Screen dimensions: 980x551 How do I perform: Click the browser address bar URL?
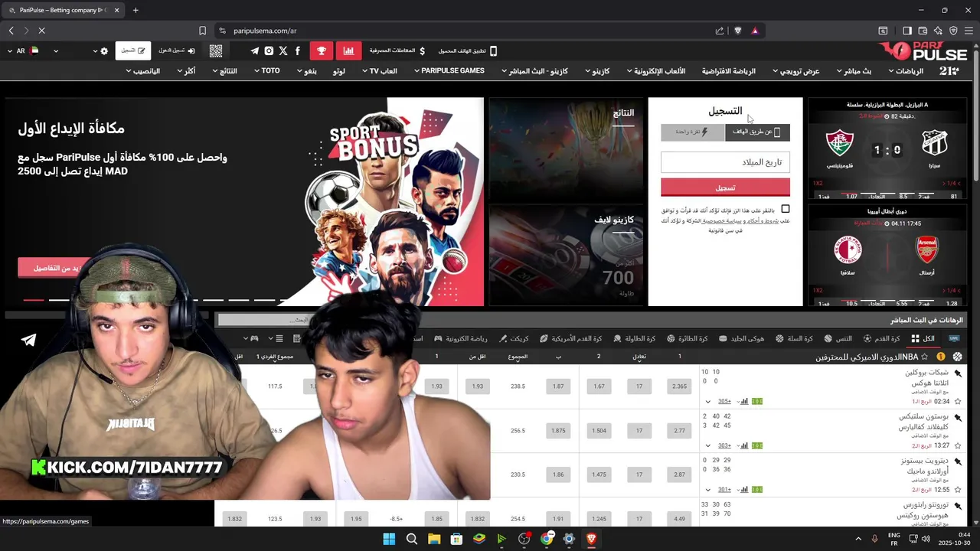pos(265,31)
